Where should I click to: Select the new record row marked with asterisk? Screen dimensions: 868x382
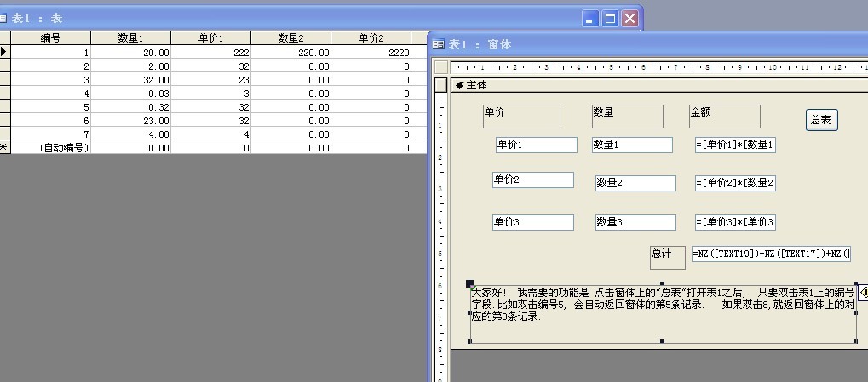pyautogui.click(x=5, y=147)
